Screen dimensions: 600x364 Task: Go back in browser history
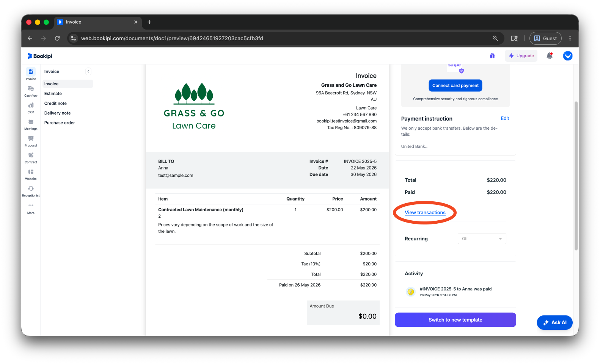click(30, 38)
